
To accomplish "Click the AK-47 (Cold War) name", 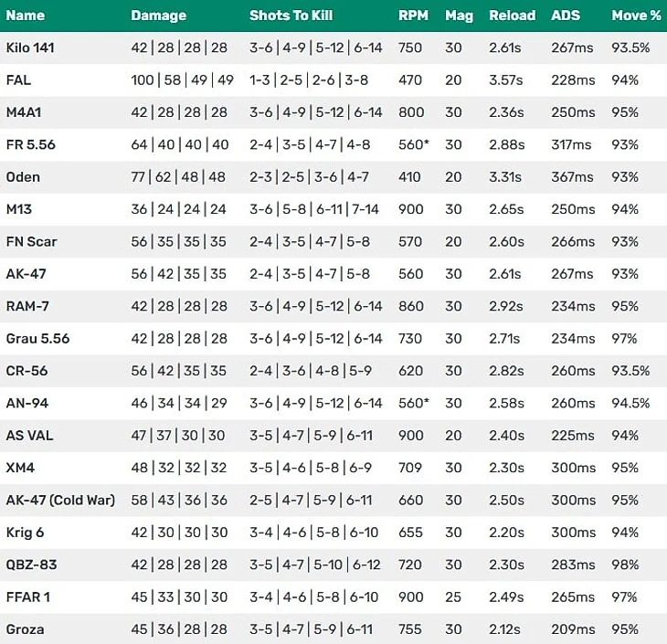I will click(60, 501).
